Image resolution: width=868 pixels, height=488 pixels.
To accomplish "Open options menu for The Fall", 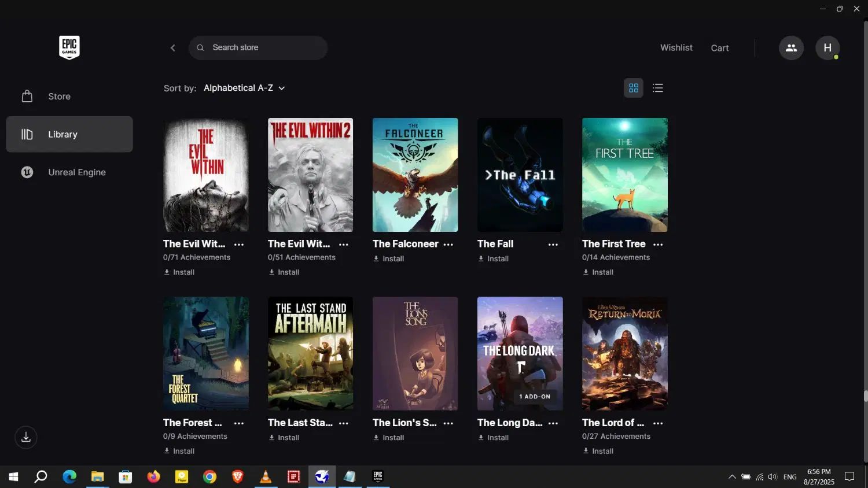I will pos(553,245).
